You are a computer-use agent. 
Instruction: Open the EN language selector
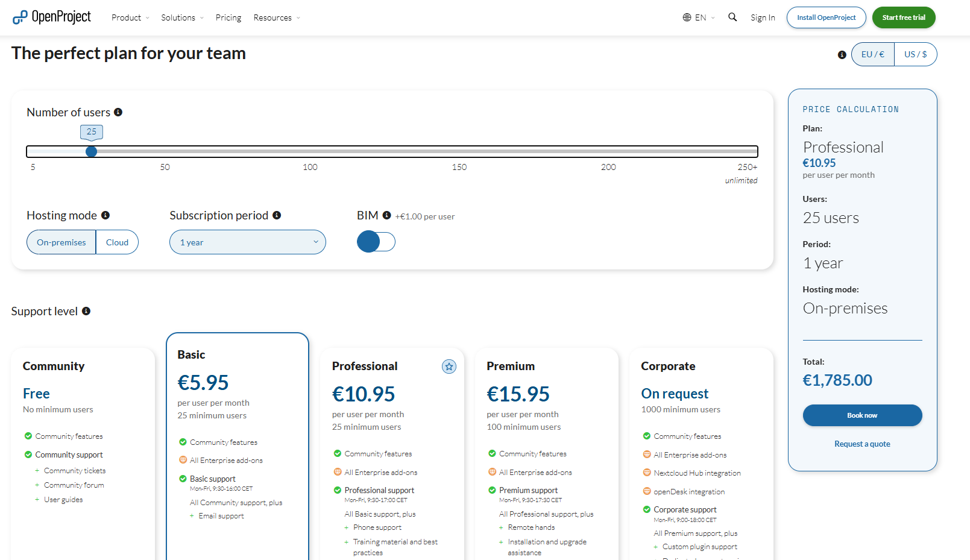point(699,17)
